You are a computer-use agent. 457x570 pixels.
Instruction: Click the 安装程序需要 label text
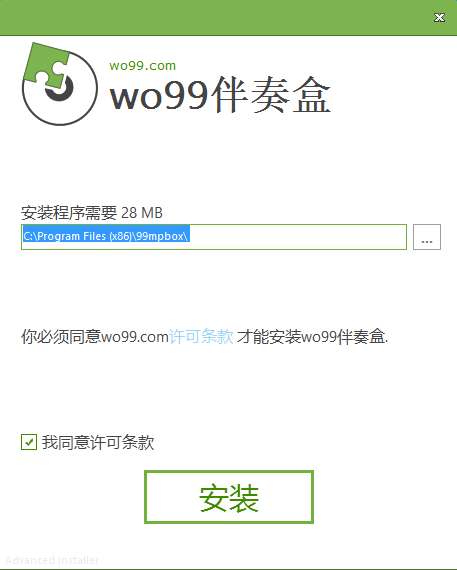pos(69,213)
